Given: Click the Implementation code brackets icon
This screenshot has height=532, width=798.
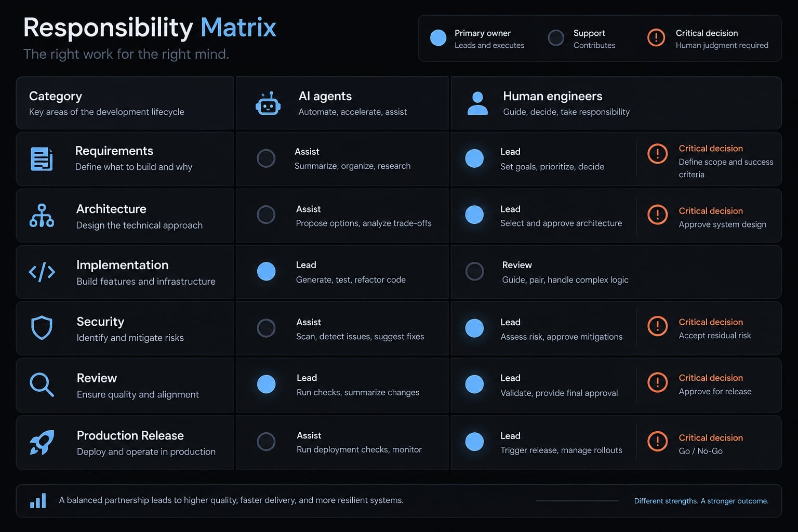Looking at the screenshot, I should [x=42, y=272].
